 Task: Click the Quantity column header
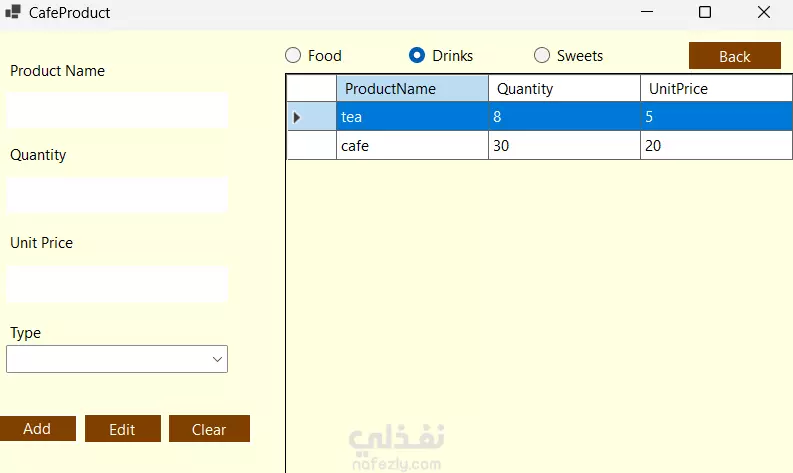coord(564,89)
